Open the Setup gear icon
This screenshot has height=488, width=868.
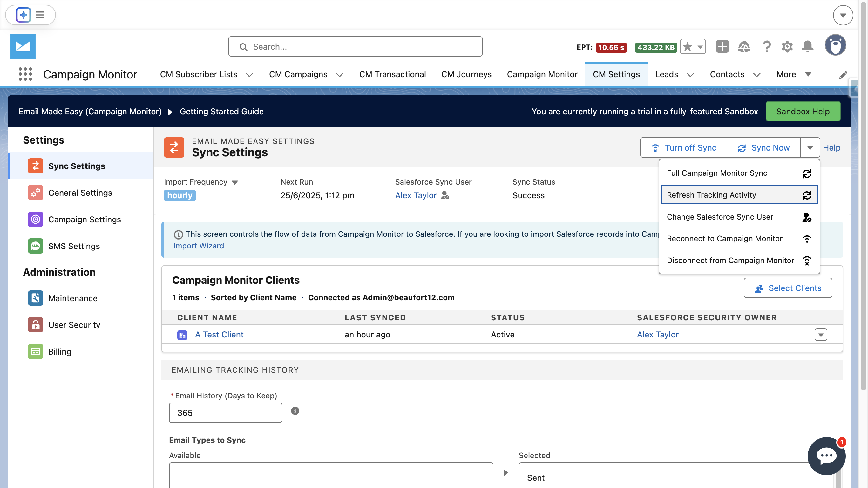[787, 46]
